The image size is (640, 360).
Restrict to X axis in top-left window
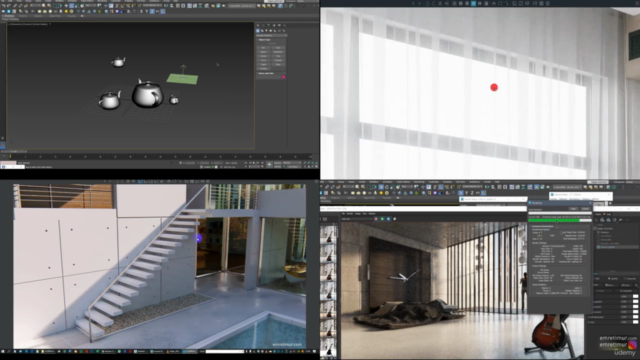[x=141, y=11]
